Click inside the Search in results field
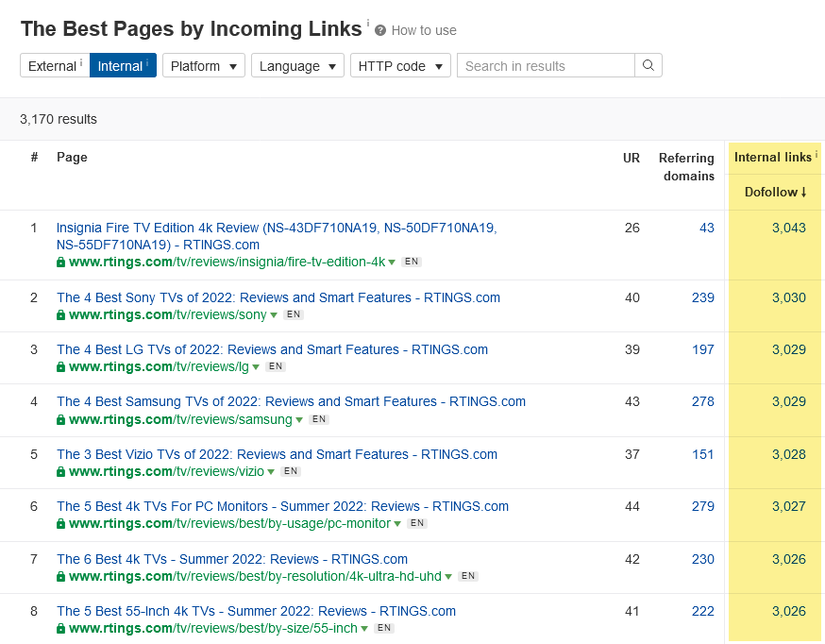This screenshot has width=825, height=644. click(x=546, y=66)
